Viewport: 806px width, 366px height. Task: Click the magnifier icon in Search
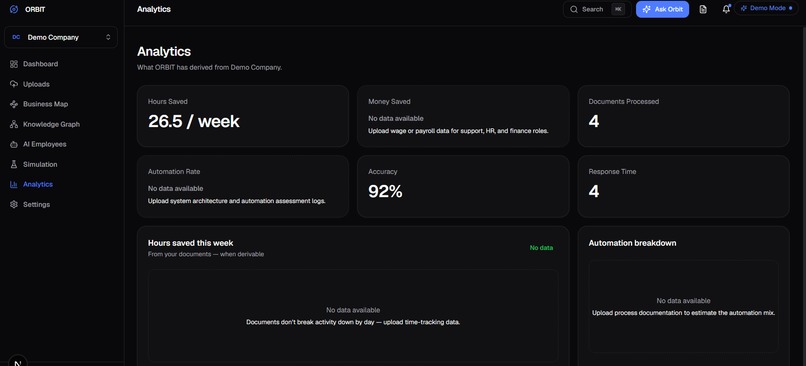pos(574,9)
